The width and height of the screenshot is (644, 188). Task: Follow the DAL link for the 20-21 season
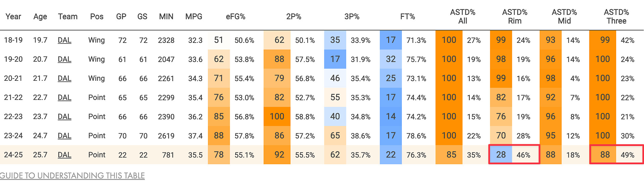click(x=64, y=78)
